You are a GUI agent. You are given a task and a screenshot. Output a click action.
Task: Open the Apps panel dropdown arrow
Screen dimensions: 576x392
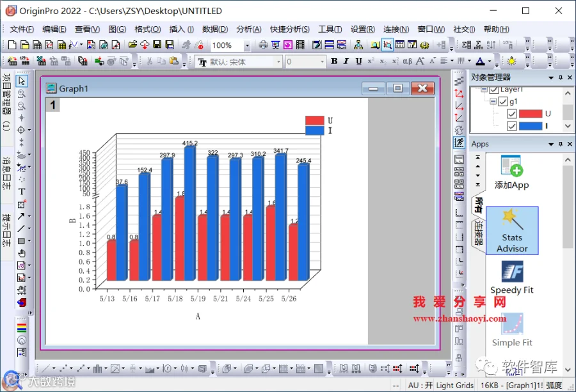pos(551,145)
